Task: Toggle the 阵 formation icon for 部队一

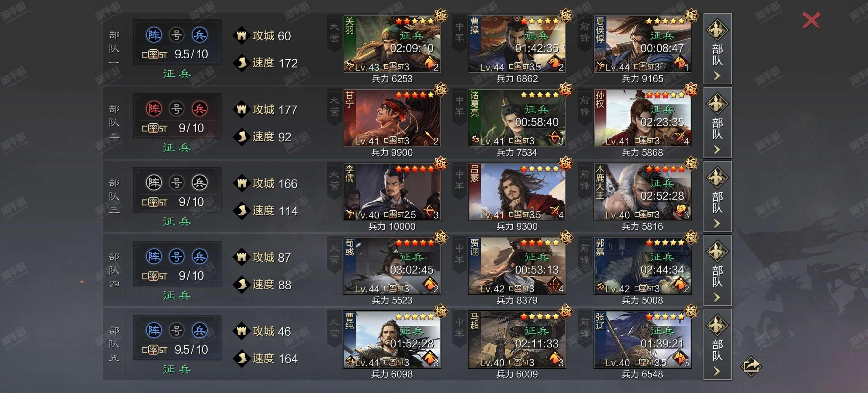Action: pyautogui.click(x=154, y=35)
